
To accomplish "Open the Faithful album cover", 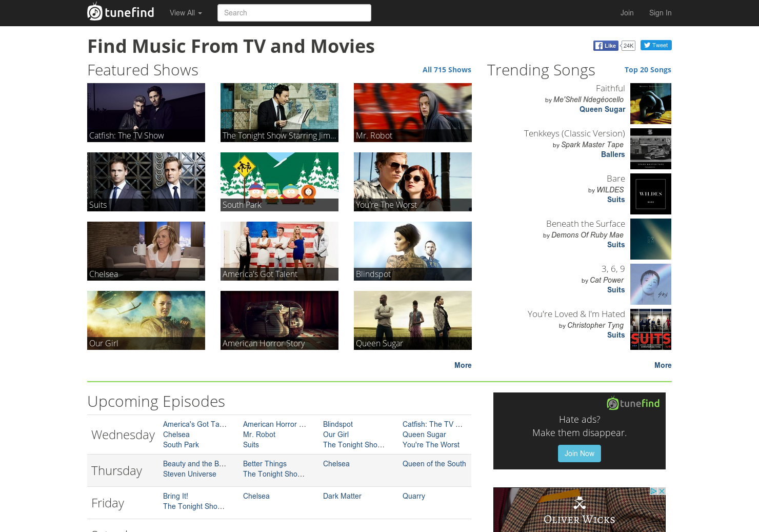I will tap(651, 104).
